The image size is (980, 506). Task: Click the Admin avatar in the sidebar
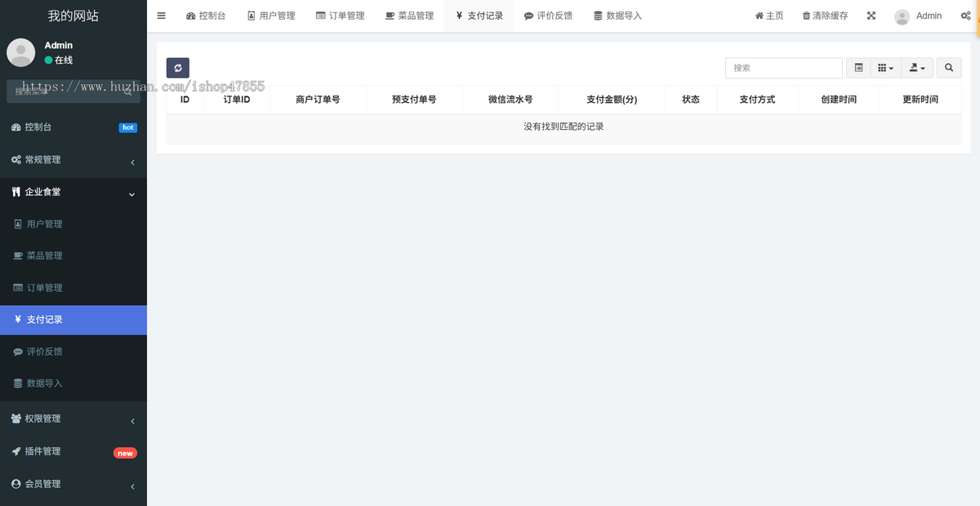(21, 52)
